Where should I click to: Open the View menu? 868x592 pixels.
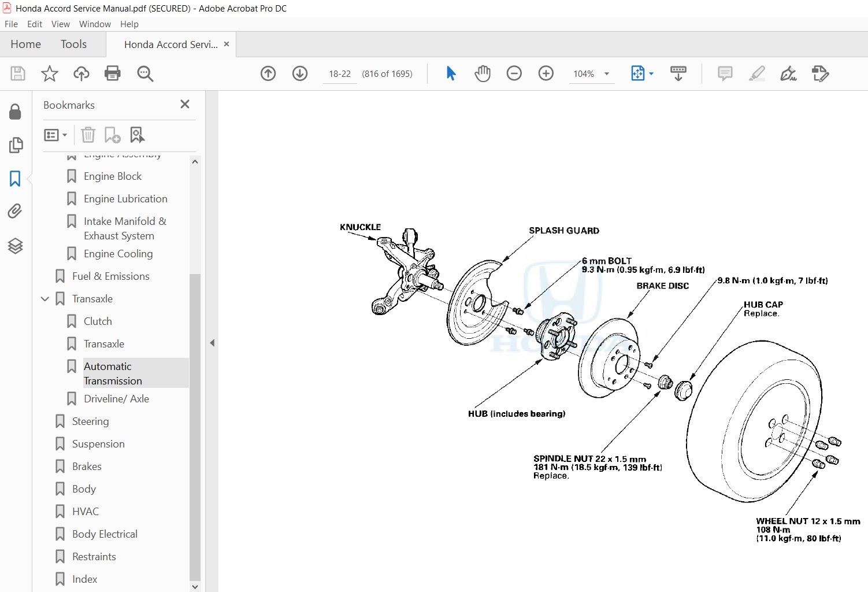[61, 24]
